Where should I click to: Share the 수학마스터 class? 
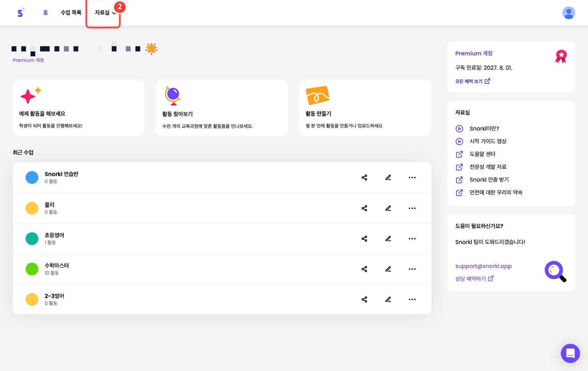point(364,269)
